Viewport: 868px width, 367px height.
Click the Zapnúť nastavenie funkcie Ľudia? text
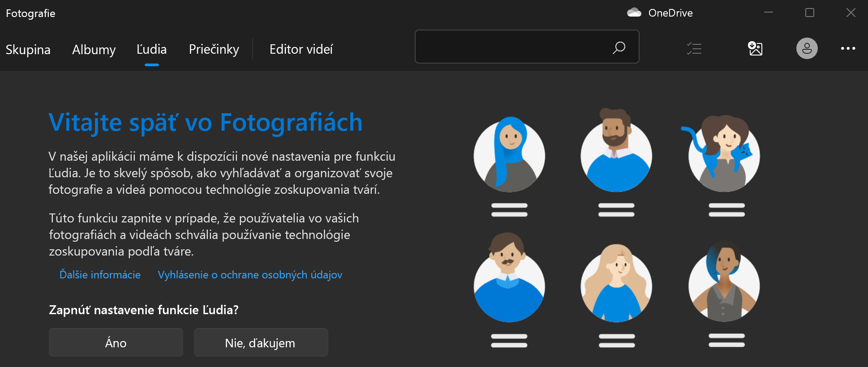(x=144, y=310)
